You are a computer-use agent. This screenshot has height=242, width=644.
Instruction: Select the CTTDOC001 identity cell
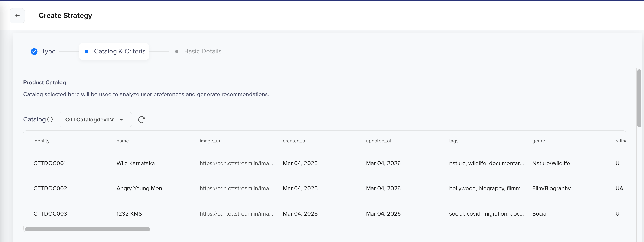coord(49,163)
